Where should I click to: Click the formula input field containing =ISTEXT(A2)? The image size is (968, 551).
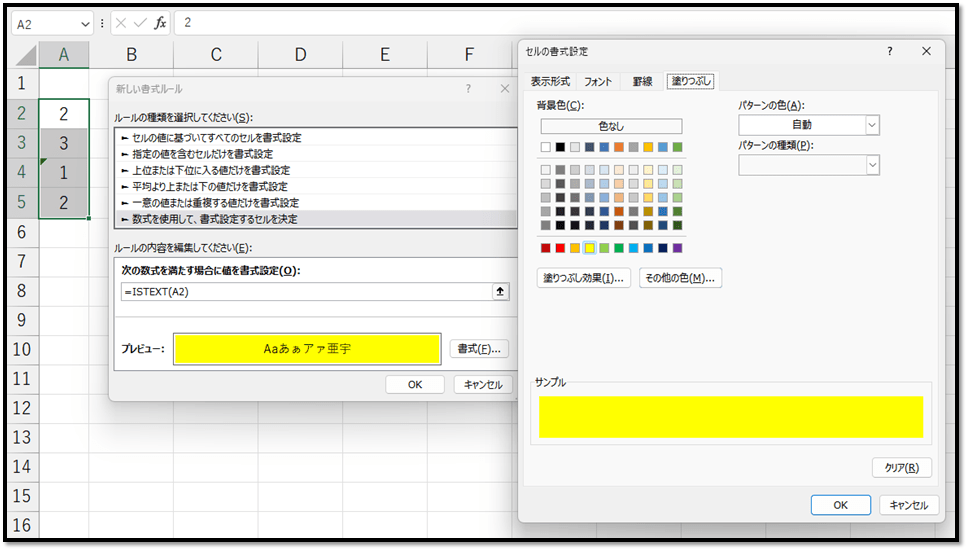coord(305,292)
